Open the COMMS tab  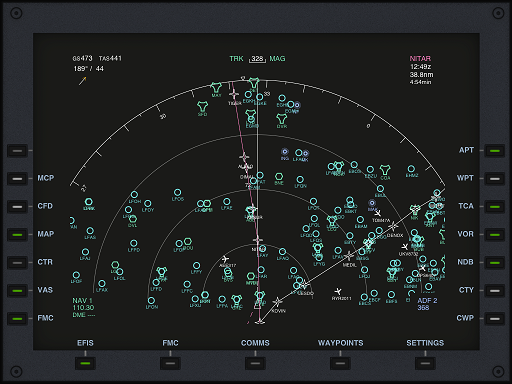click(255, 363)
